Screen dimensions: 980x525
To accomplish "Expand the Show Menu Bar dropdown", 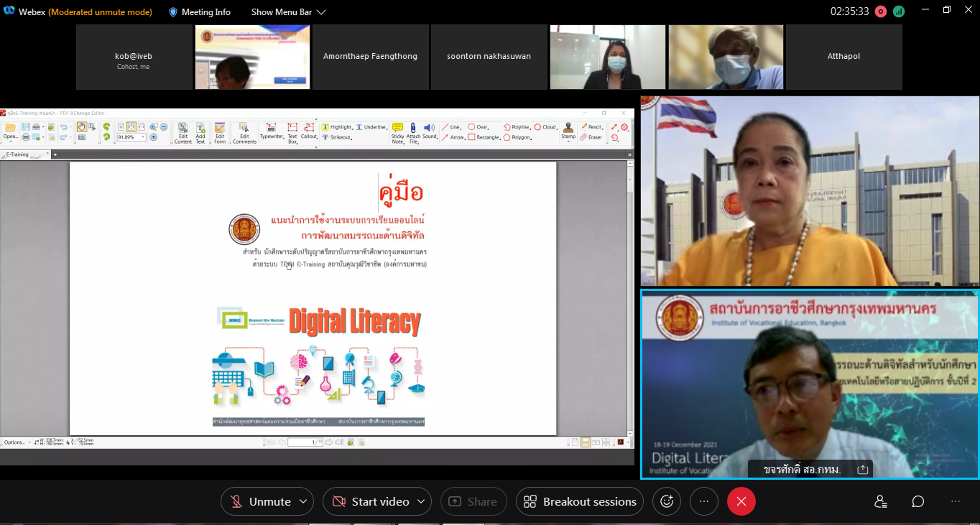I will [288, 12].
